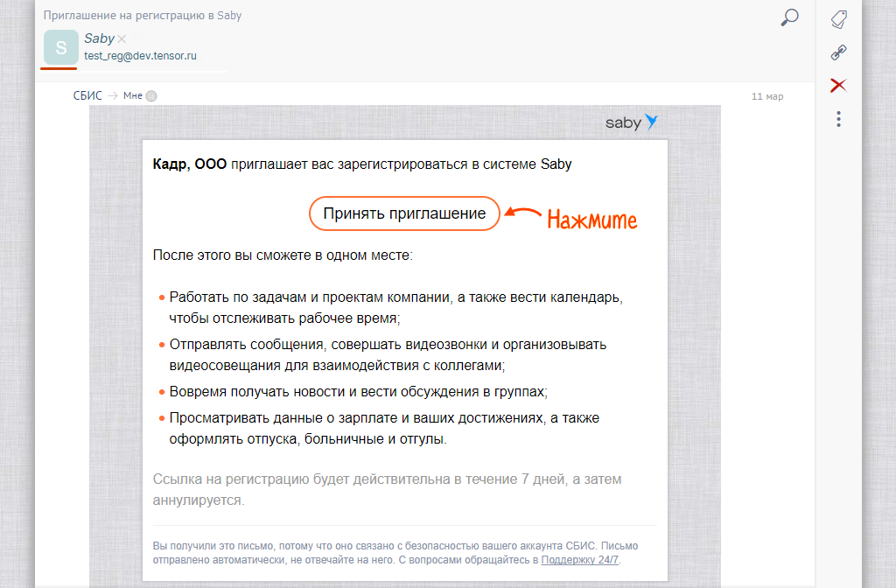Remove the Saby contact with small x
The image size is (896, 588).
click(122, 38)
